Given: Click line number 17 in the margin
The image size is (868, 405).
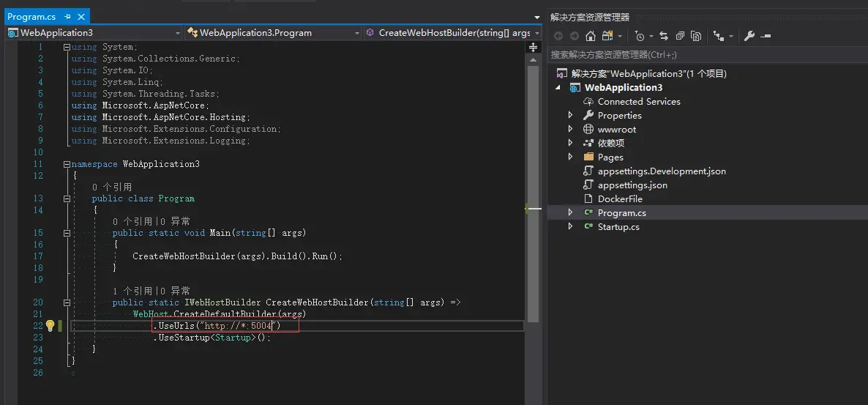Looking at the screenshot, I should tap(37, 256).
